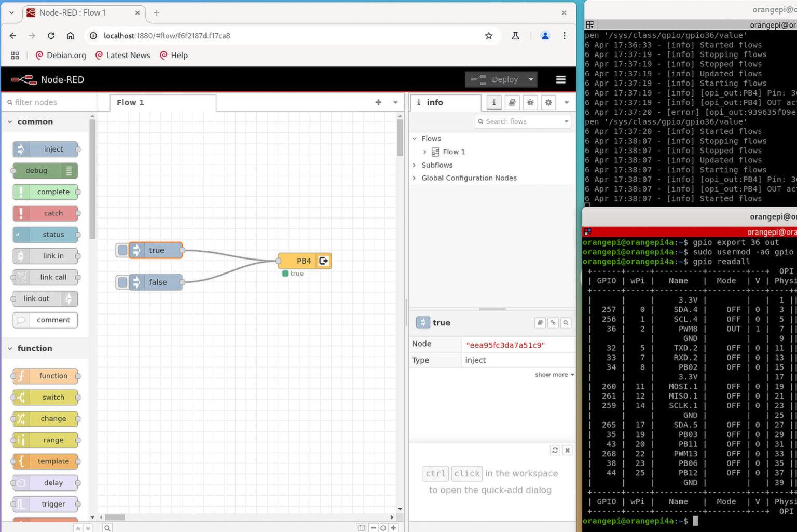This screenshot has width=797, height=532.
Task: Trigger the 'true' inject node button
Action: [x=122, y=250]
